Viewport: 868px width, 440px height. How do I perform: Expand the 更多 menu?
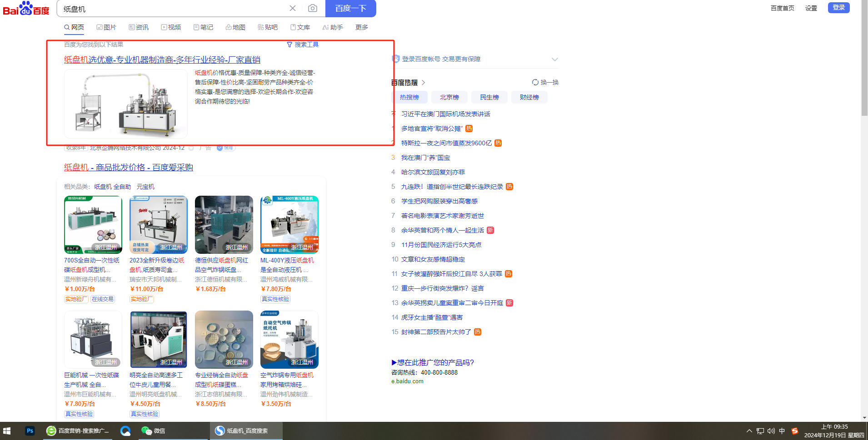362,27
